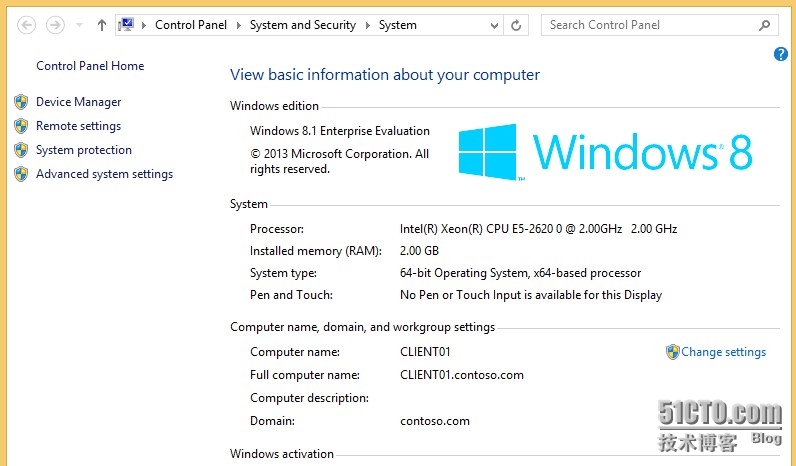Open the recent locations dropdown arrow

pyautogui.click(x=79, y=25)
